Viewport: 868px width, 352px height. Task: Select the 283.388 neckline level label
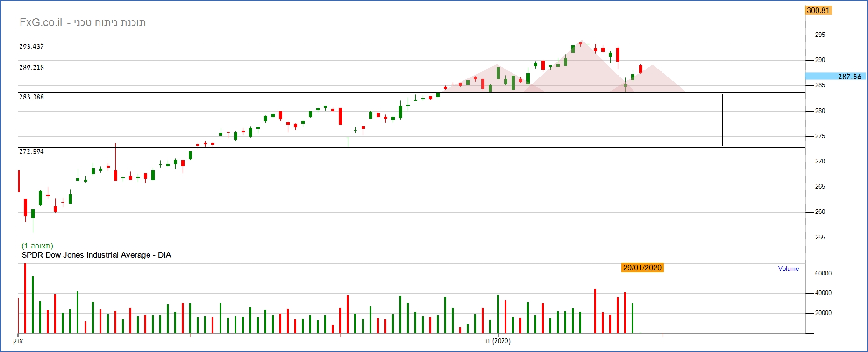click(31, 97)
